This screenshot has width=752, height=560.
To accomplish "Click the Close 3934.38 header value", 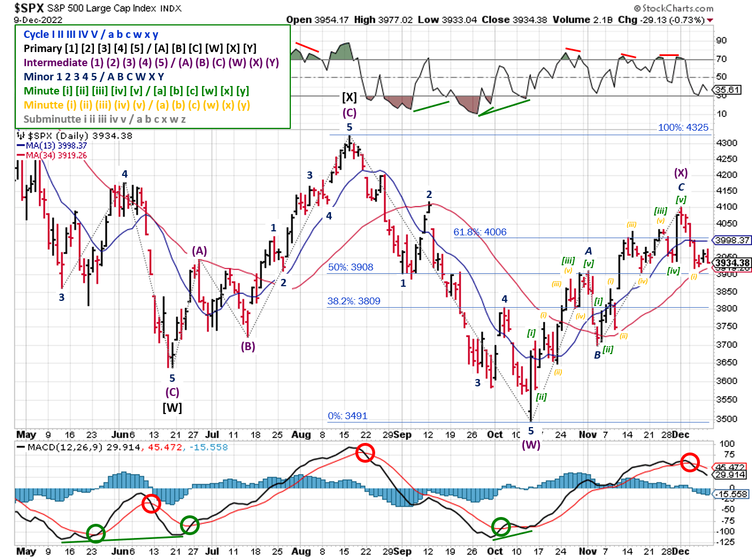I will pos(514,20).
